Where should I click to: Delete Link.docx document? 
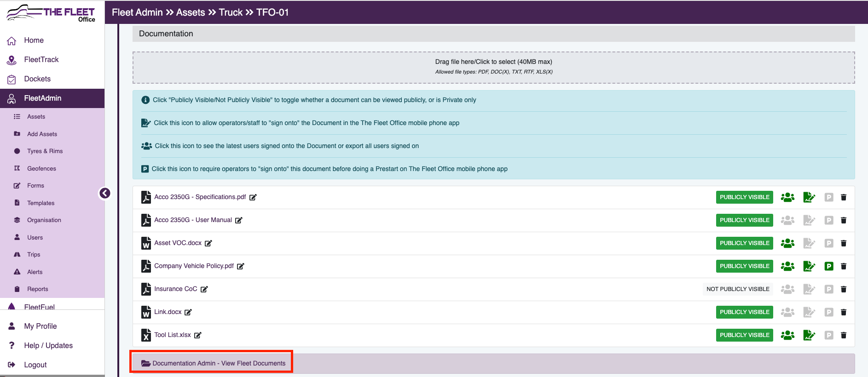(x=844, y=312)
